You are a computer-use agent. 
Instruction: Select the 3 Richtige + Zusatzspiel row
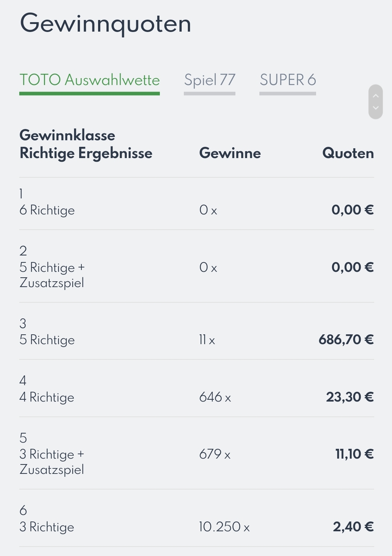tap(197, 453)
